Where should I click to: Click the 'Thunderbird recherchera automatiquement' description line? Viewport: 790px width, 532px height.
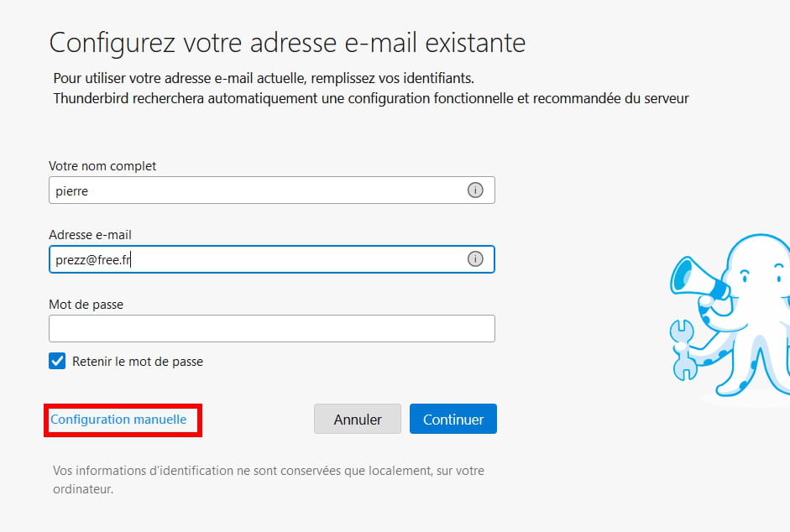point(371,98)
